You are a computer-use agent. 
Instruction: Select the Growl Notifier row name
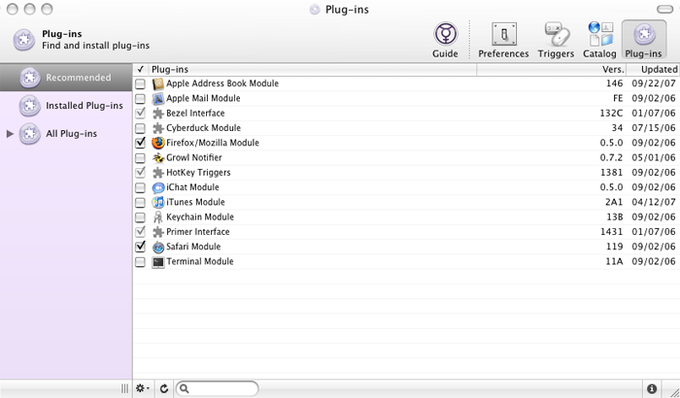194,157
